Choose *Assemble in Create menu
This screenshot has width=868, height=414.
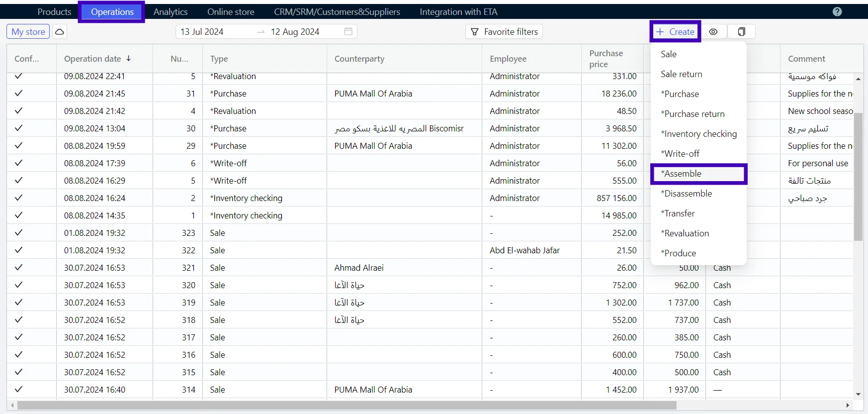[x=698, y=174]
